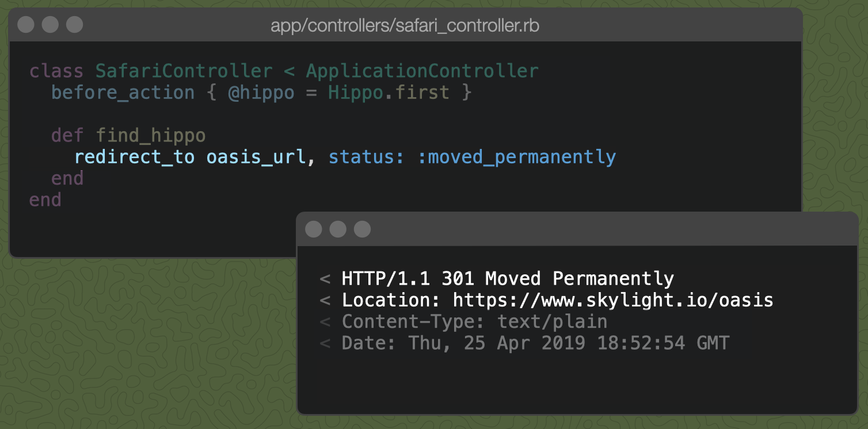Select the redirect_to keyword in the code
The width and height of the screenshot is (868, 429).
click(x=134, y=156)
